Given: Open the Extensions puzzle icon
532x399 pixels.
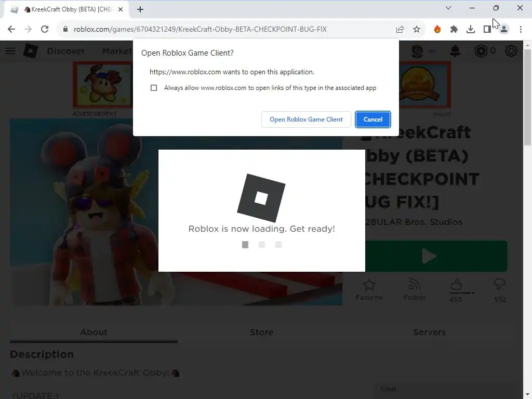Looking at the screenshot, I should [454, 29].
